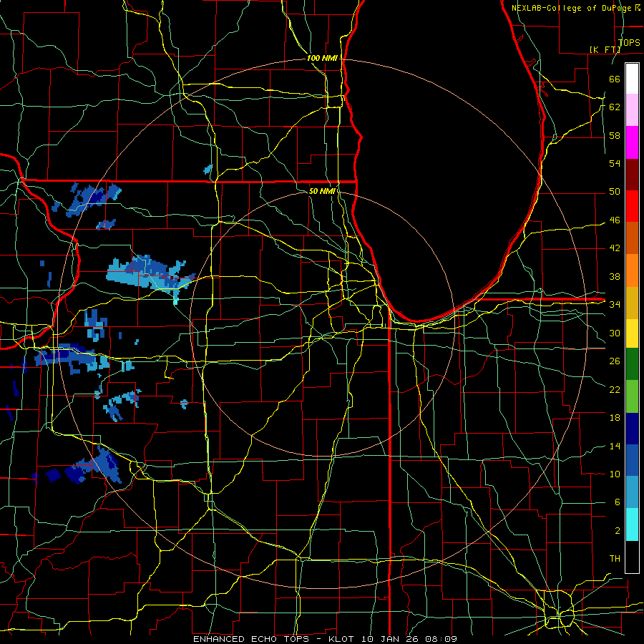The image size is (644, 644).
Task: Click the light pink legend swatch
Action: tap(632, 110)
